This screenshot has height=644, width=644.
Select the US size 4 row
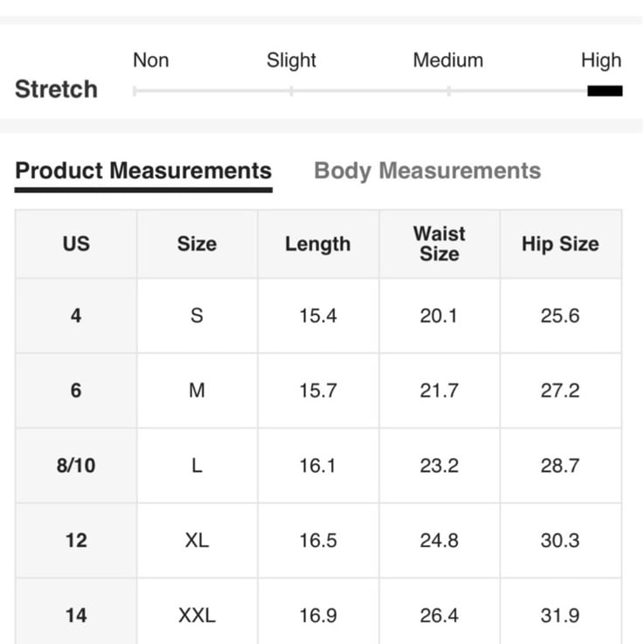click(x=318, y=315)
